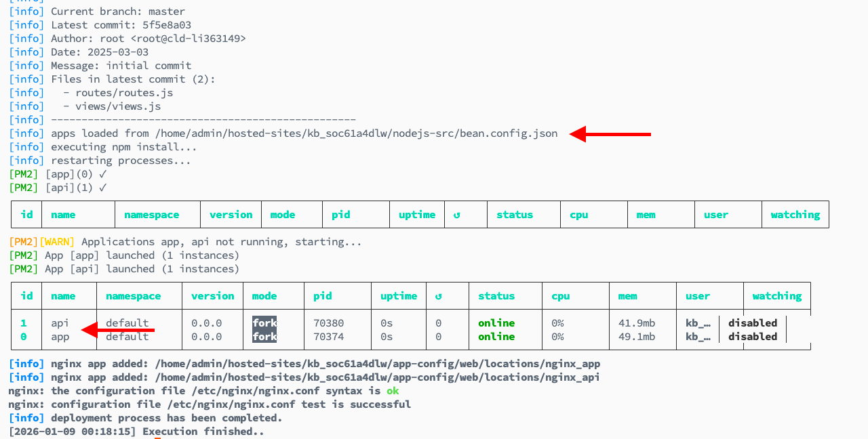Click the online status of the app process

[496, 337]
